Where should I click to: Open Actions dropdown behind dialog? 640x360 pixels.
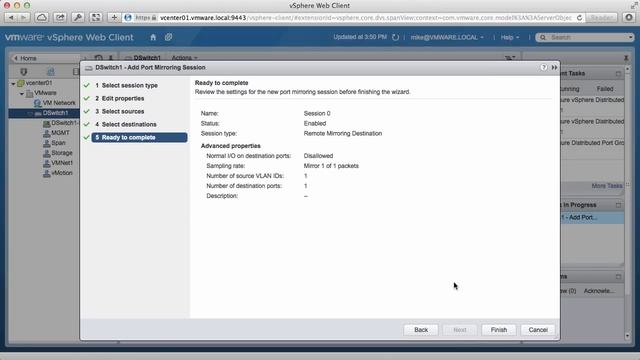point(184,58)
